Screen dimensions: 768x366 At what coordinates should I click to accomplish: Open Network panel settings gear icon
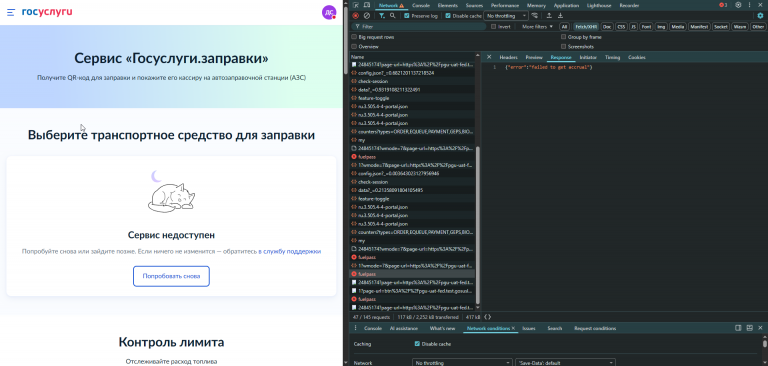pos(760,16)
